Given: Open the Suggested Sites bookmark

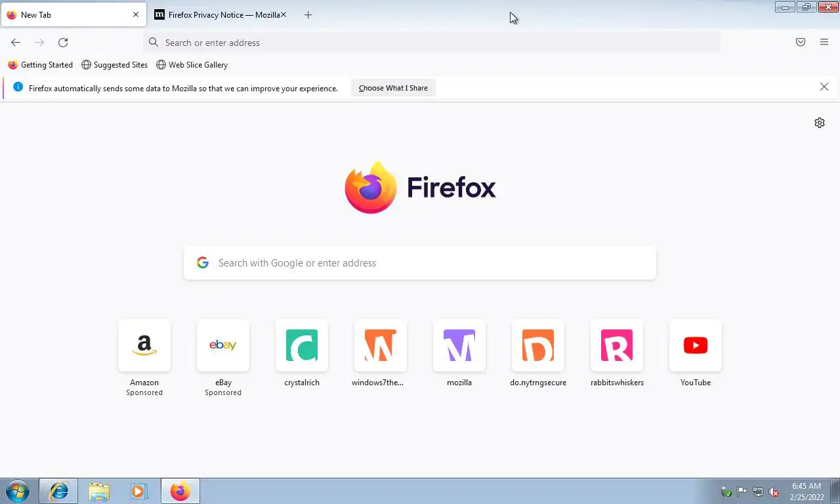Looking at the screenshot, I should (x=115, y=65).
